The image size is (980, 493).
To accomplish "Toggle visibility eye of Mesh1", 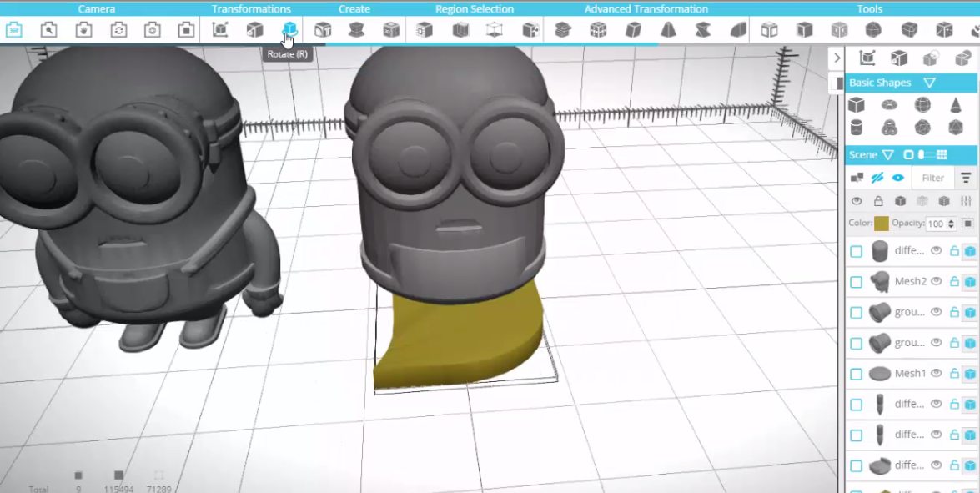I will 937,373.
